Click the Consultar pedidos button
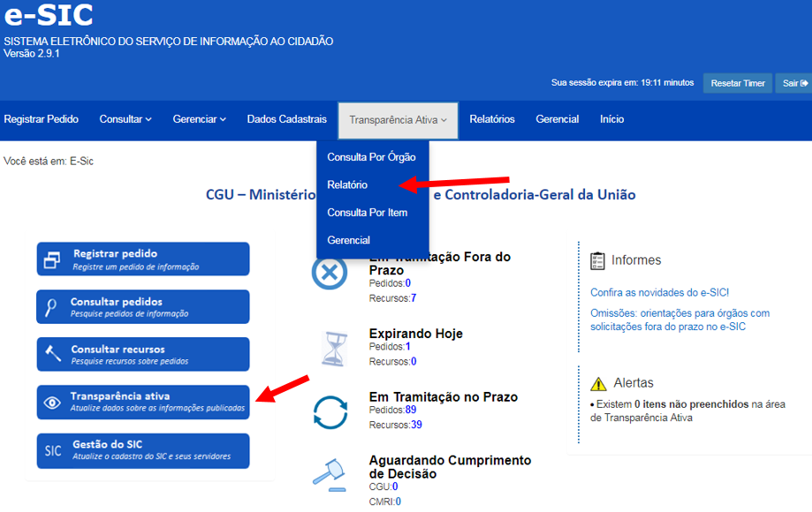This screenshot has height=512, width=812. (143, 306)
